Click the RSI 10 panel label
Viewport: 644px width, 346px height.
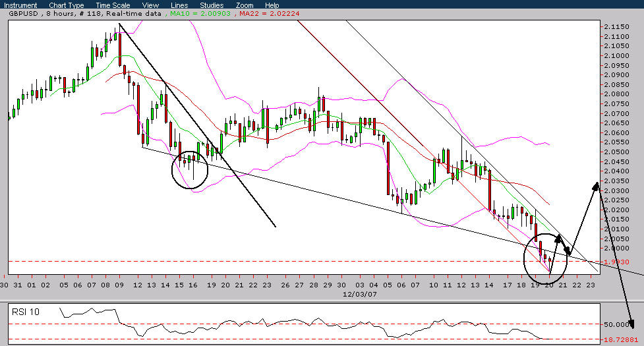coord(26,312)
